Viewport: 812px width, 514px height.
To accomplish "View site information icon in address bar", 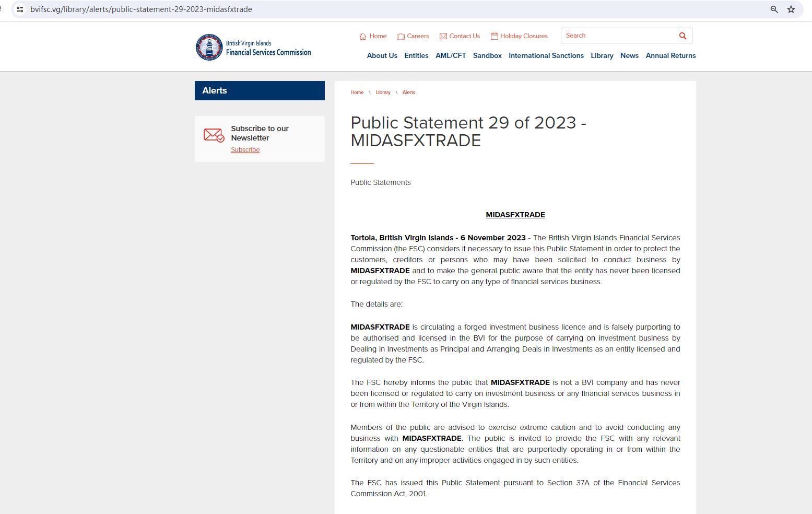I will [20, 9].
